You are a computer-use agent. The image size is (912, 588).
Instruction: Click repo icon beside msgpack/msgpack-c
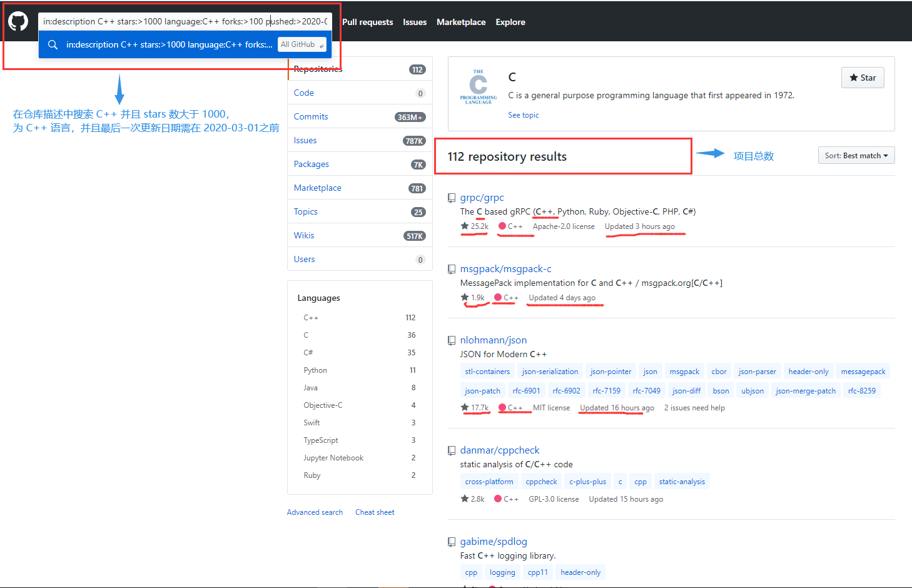pos(452,269)
